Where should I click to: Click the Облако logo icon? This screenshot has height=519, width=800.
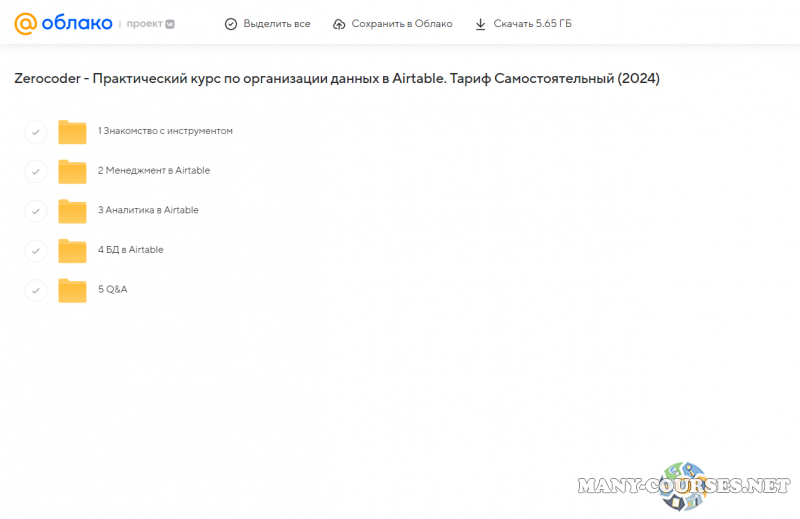coord(26,23)
